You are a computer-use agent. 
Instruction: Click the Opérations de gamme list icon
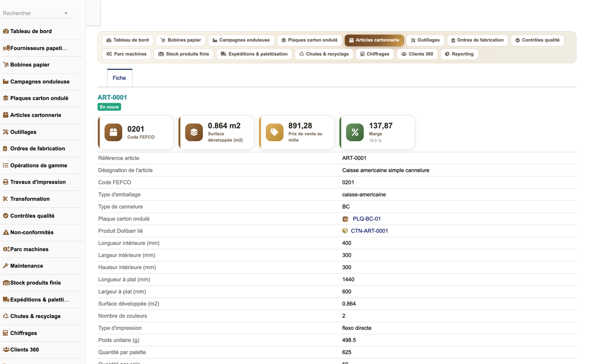pos(6,165)
